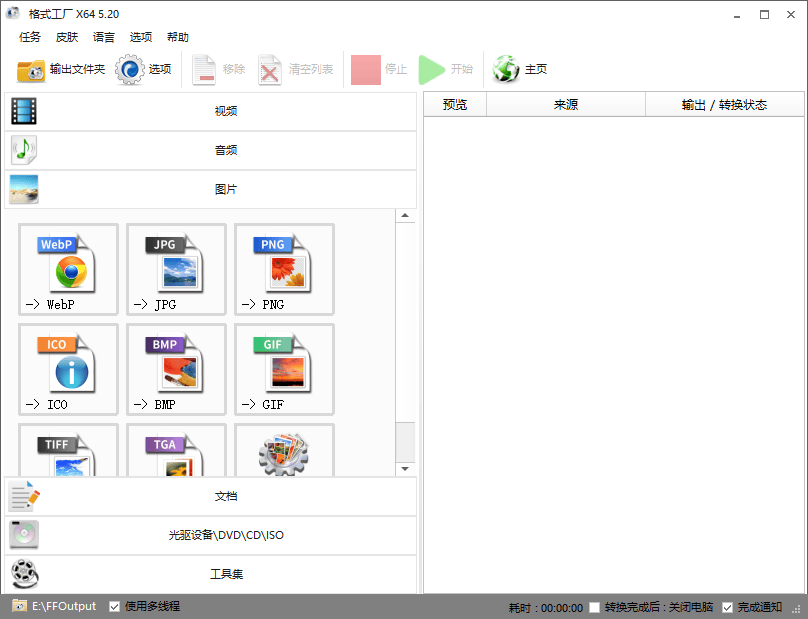Choose the -> WebP conversion icon
Image resolution: width=808 pixels, height=619 pixels.
coord(69,270)
